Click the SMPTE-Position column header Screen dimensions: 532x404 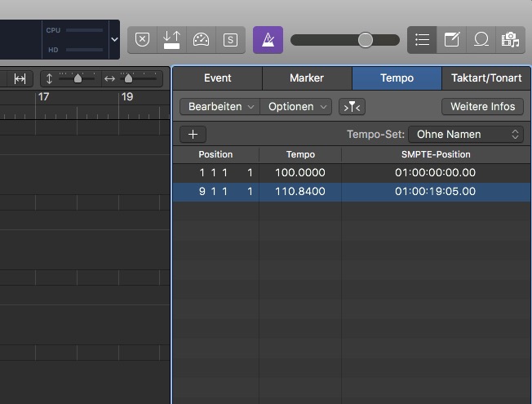(x=436, y=154)
